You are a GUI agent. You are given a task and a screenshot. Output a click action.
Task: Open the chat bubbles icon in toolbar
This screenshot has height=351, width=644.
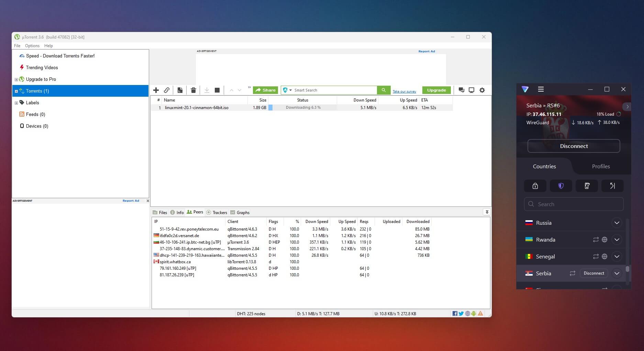(462, 90)
